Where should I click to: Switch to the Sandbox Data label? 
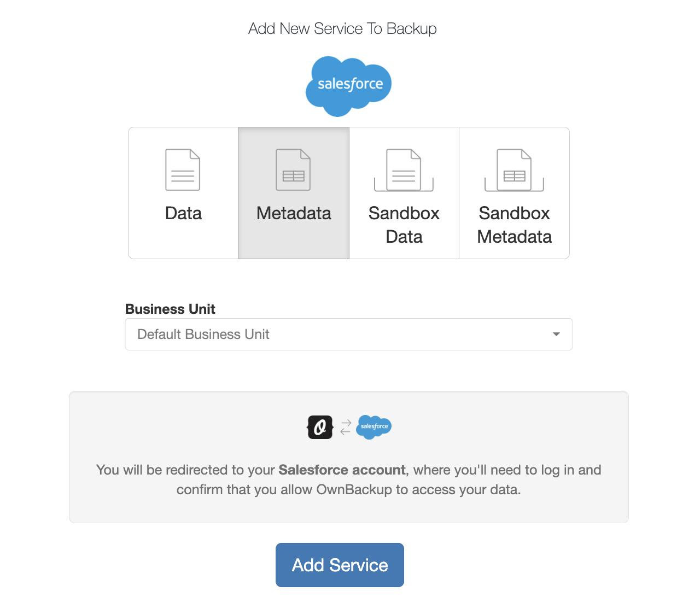click(404, 225)
